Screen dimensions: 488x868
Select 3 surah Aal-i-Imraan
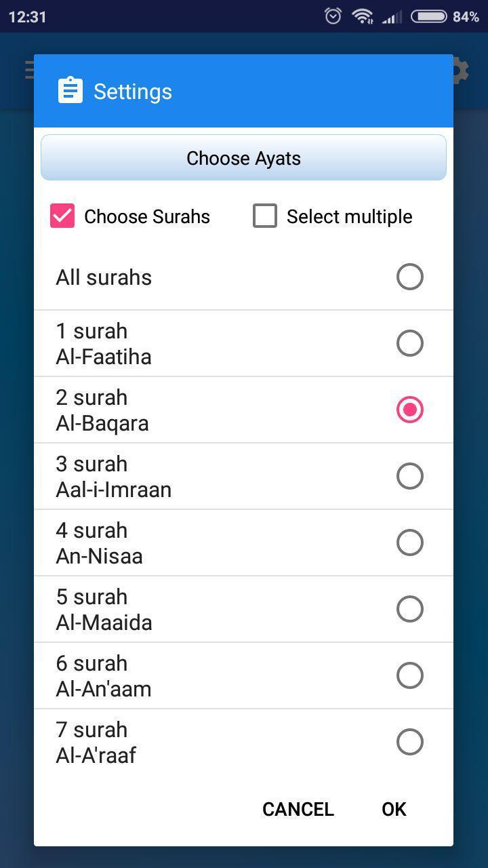tap(409, 476)
